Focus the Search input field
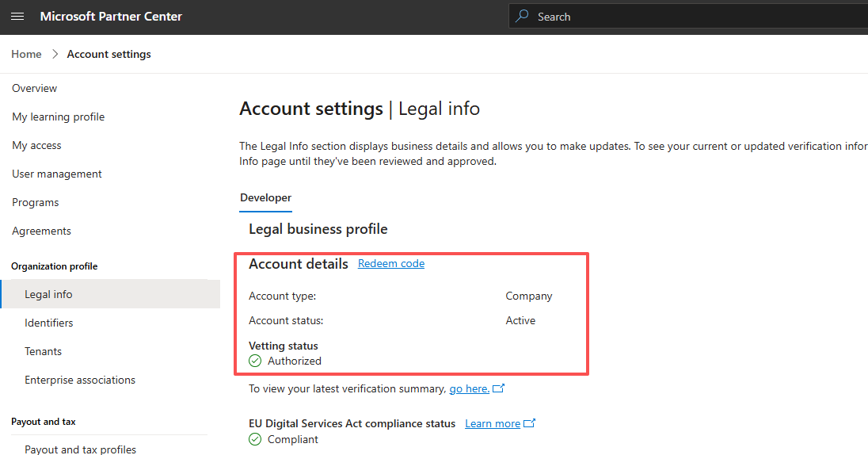The width and height of the screenshot is (868, 455). [x=688, y=17]
